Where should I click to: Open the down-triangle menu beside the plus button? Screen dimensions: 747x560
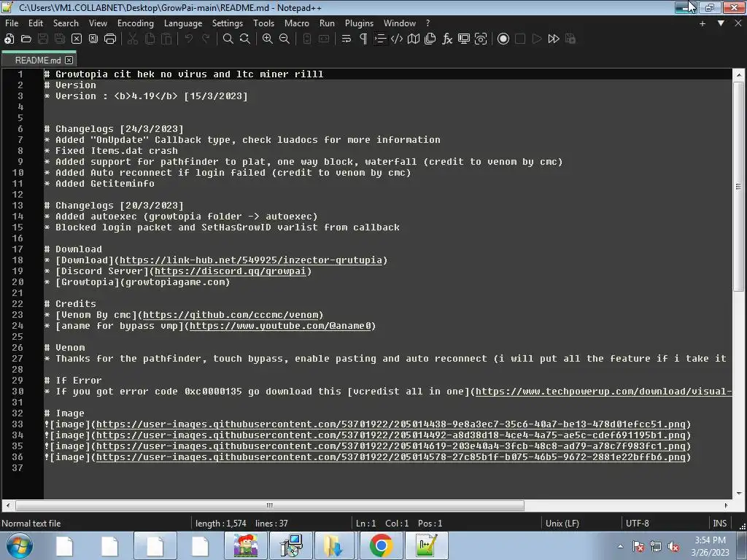[x=721, y=23]
